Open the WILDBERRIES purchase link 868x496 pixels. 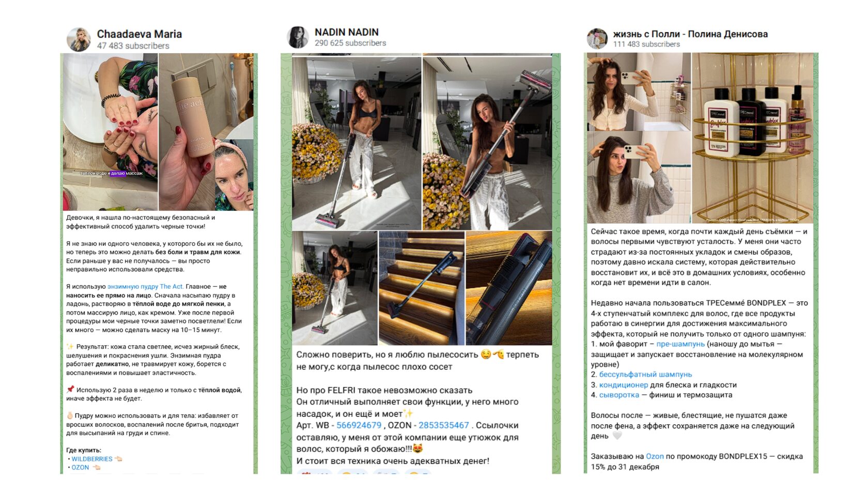coord(92,459)
